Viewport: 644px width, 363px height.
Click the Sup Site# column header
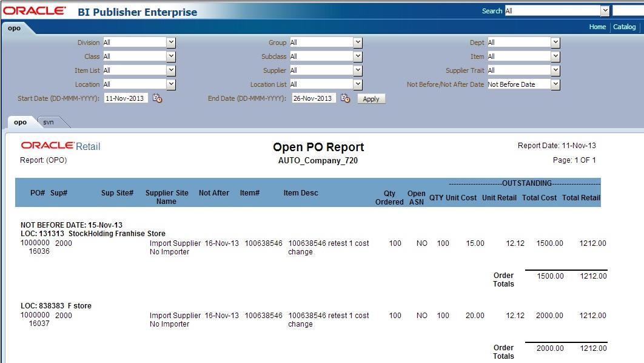point(117,193)
